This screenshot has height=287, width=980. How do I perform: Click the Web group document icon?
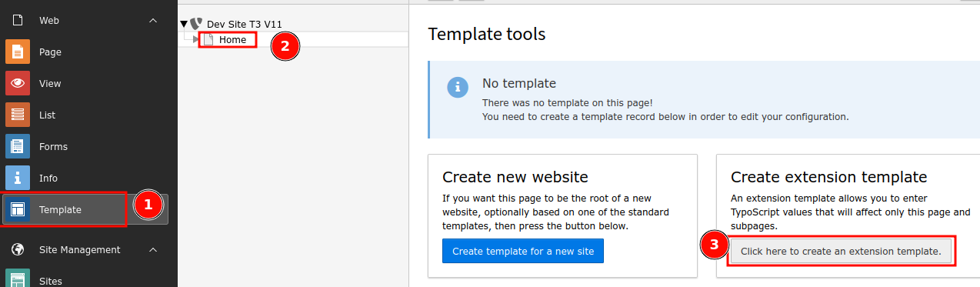tap(18, 20)
